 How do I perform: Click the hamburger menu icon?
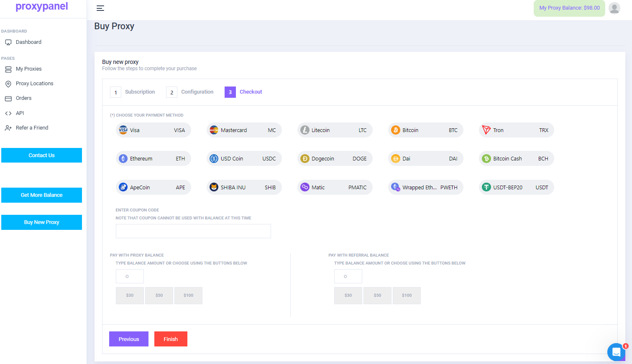[100, 8]
